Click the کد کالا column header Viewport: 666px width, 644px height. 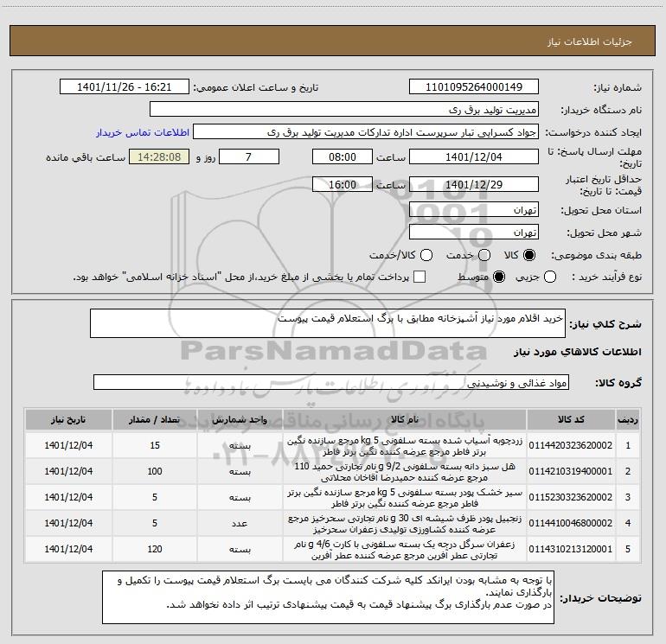click(571, 420)
